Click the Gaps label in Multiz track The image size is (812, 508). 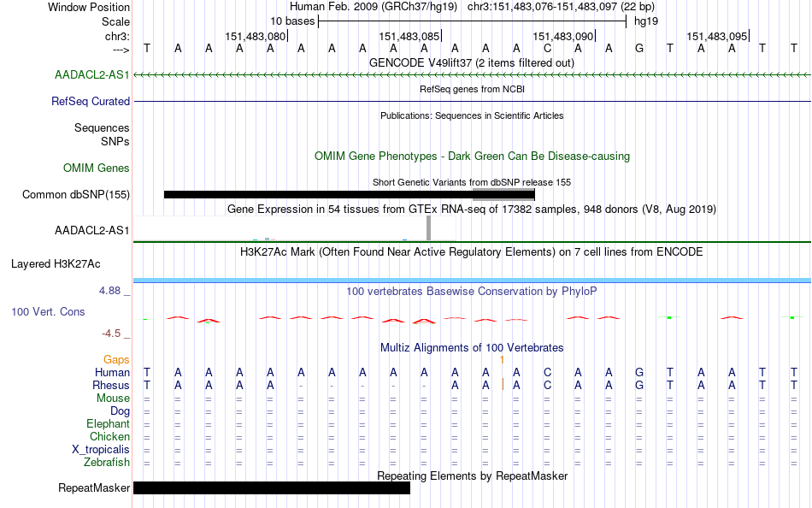116,360
